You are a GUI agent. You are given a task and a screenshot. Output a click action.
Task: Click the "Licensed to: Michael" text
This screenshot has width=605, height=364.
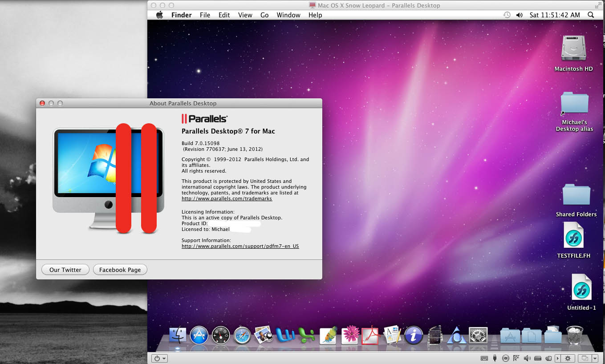coord(206,229)
